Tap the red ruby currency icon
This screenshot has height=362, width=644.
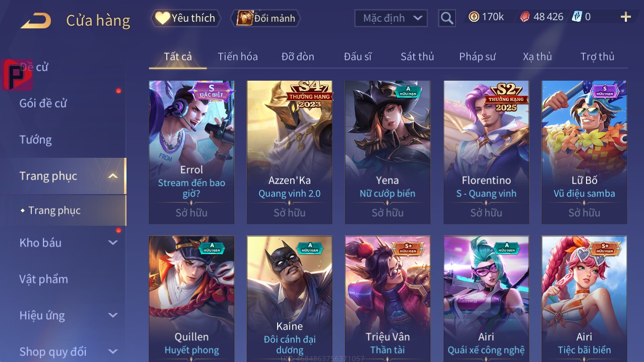pyautogui.click(x=525, y=17)
